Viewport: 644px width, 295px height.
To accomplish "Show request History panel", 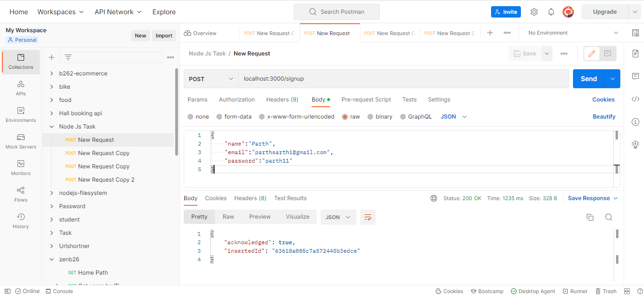I will [x=20, y=220].
